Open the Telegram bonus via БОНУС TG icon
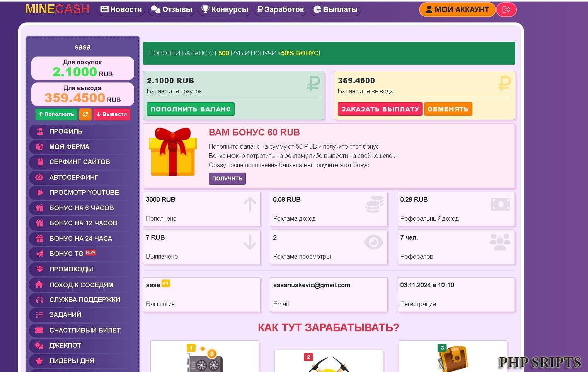The height and width of the screenshot is (372, 588). point(39,254)
